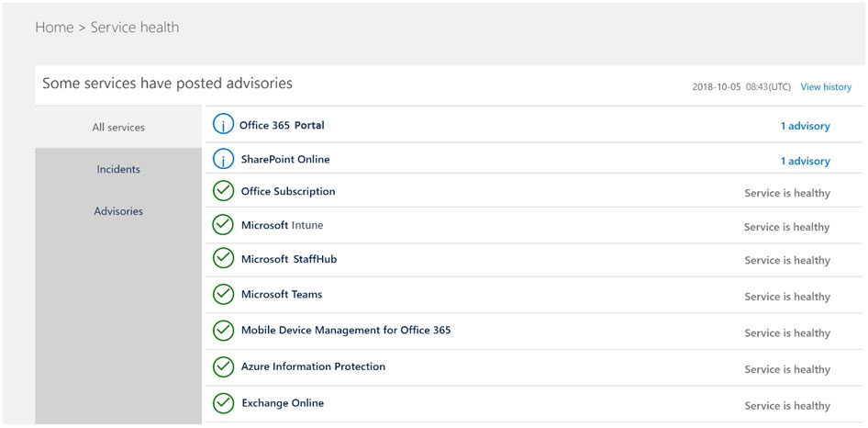Viewport: 868px width, 428px height.
Task: Click the green check icon for Exchange Online
Action: pos(223,403)
